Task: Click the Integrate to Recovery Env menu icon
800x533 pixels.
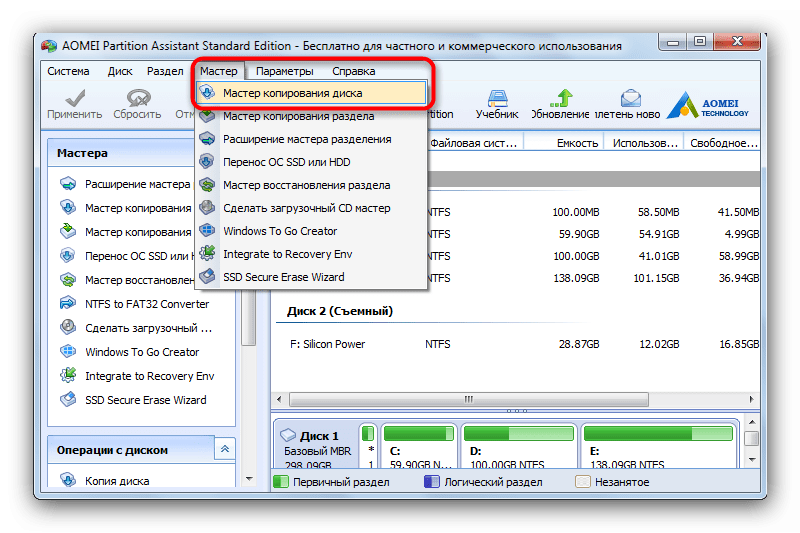Action: pos(207,253)
